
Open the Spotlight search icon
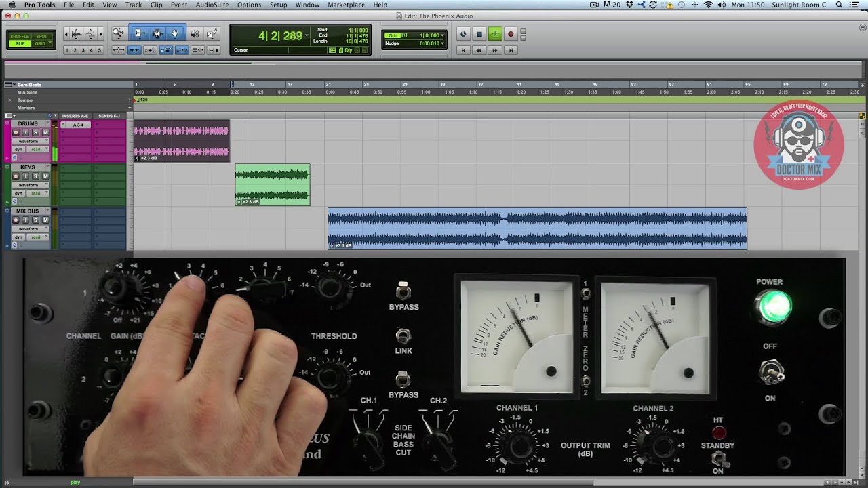point(839,5)
